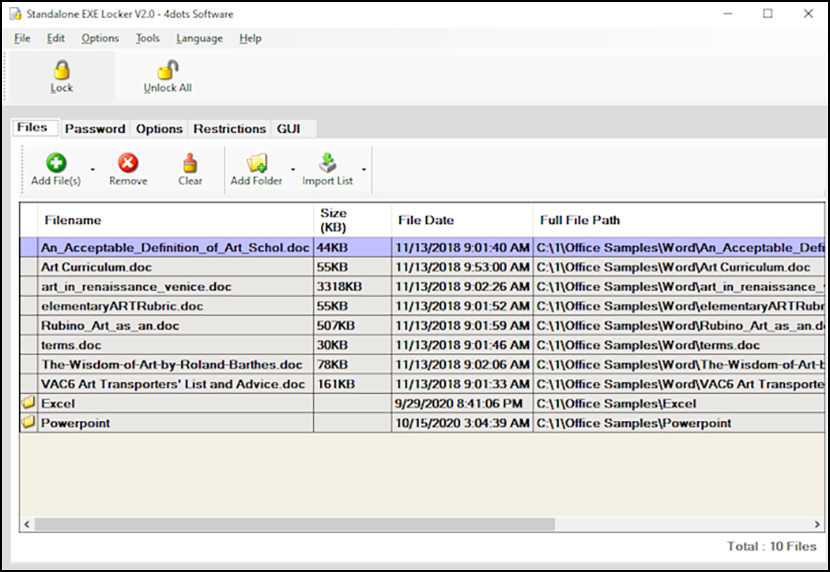The width and height of the screenshot is (830, 572).
Task: Click the Import List icon
Action: click(328, 163)
